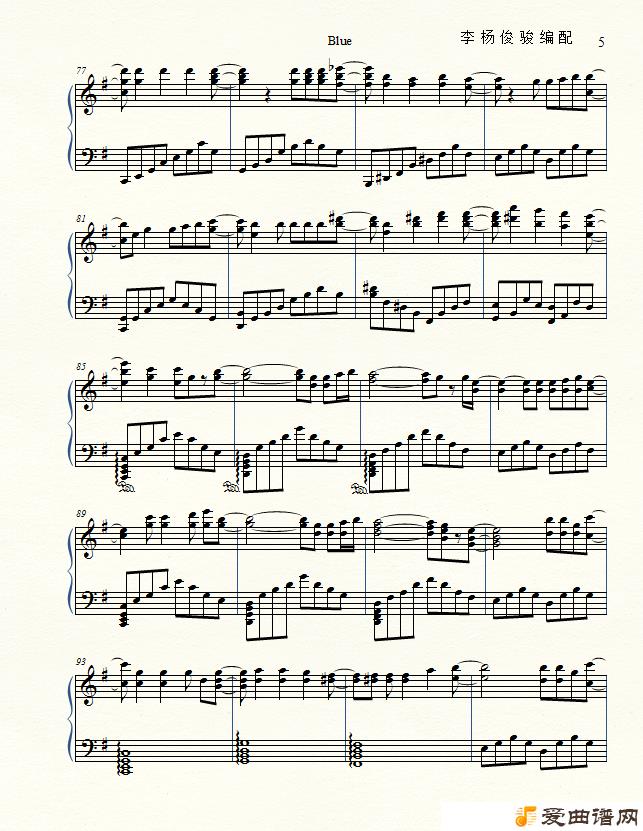
Task: Select the title text Blue
Action: [339, 41]
